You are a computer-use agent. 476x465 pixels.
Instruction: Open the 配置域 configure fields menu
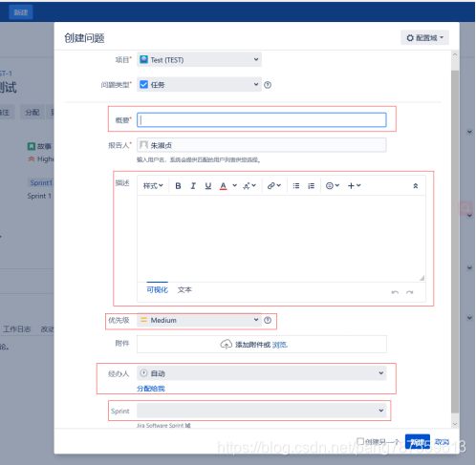pos(424,38)
